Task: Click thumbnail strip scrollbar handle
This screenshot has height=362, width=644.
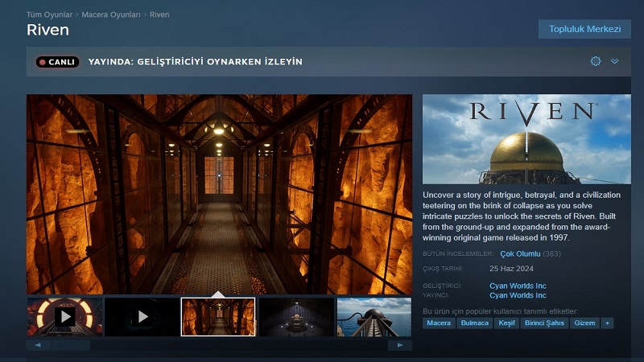Action: coord(71,345)
